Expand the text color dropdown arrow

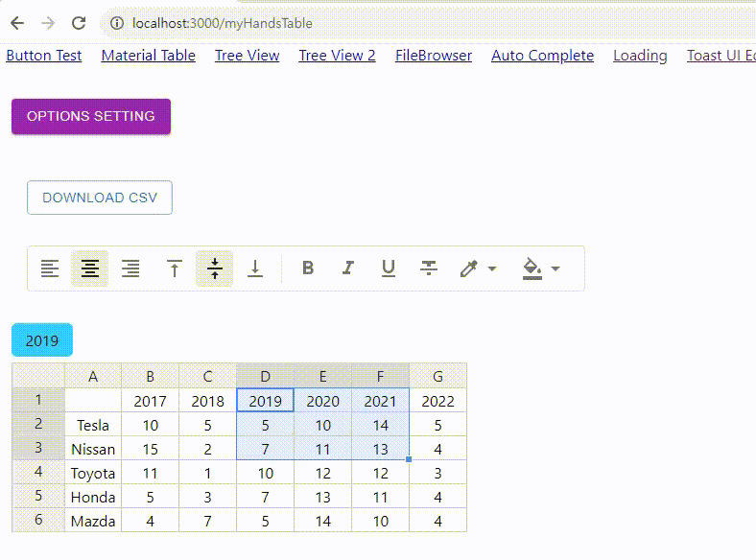[492, 268]
